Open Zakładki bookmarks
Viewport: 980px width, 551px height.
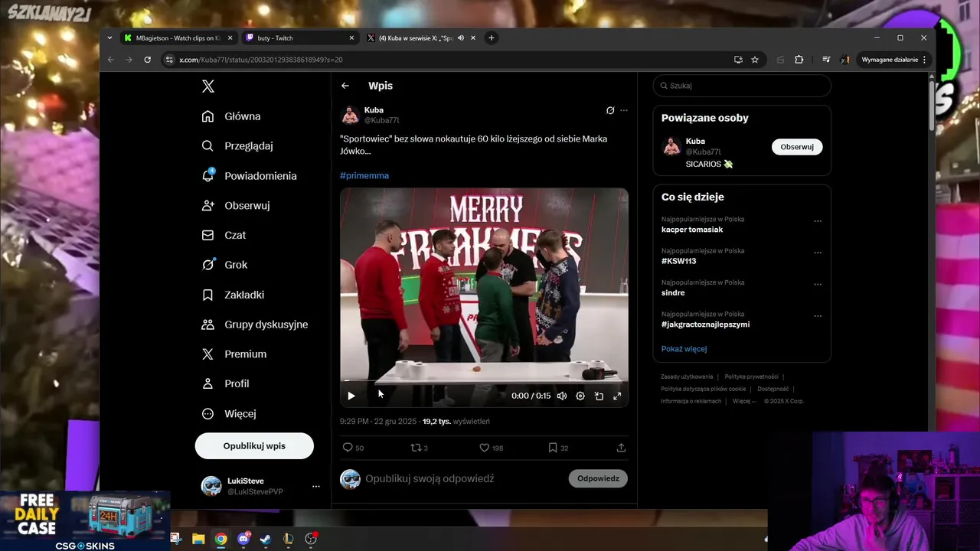(x=233, y=295)
